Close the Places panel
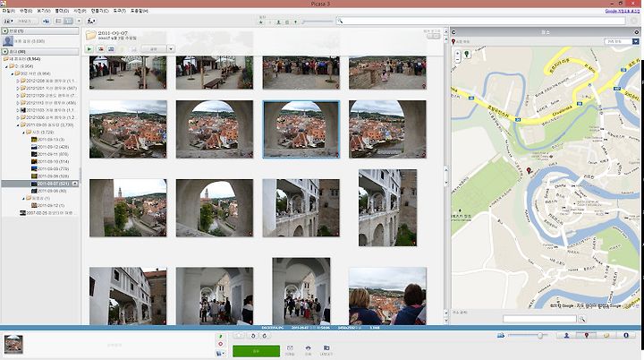 point(636,31)
